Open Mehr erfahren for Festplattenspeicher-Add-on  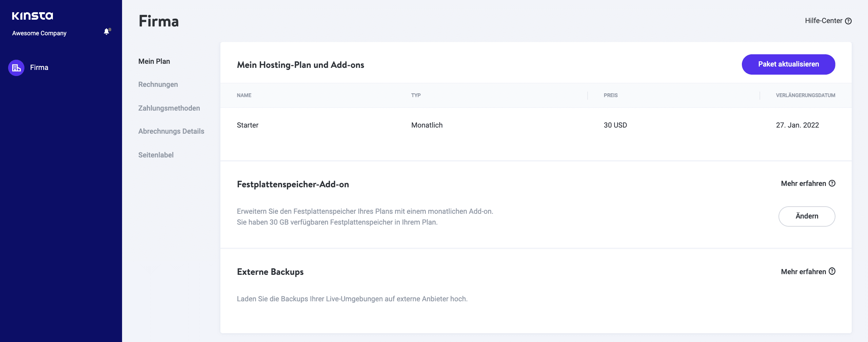(804, 184)
